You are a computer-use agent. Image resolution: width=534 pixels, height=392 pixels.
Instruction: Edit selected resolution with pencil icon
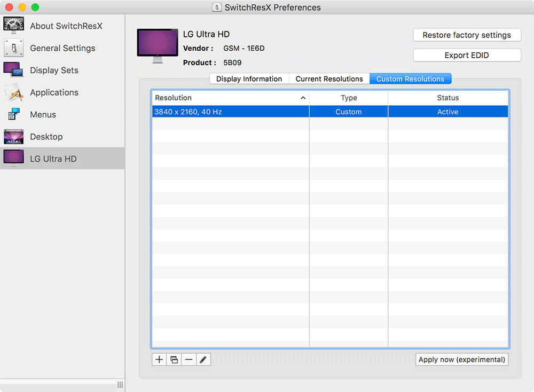[x=203, y=359]
